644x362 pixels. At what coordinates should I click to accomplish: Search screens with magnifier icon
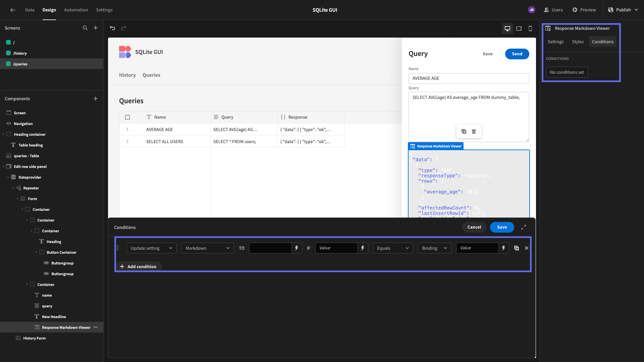[x=85, y=28]
